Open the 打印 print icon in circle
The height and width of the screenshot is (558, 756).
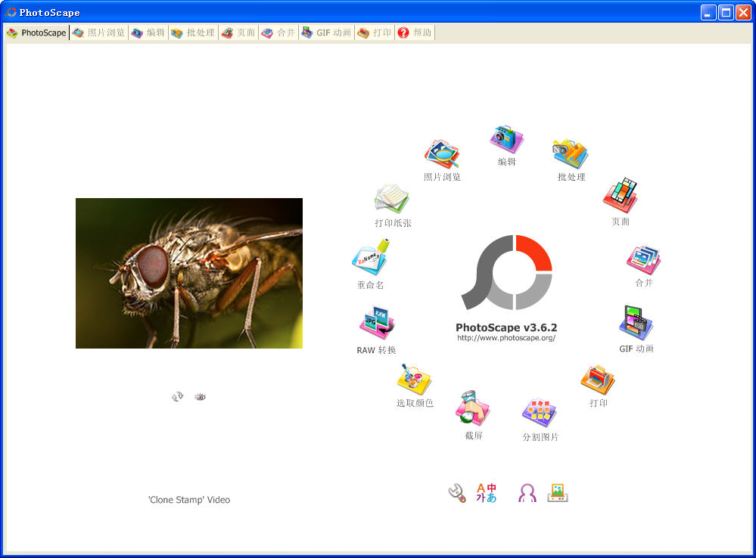pos(598,380)
